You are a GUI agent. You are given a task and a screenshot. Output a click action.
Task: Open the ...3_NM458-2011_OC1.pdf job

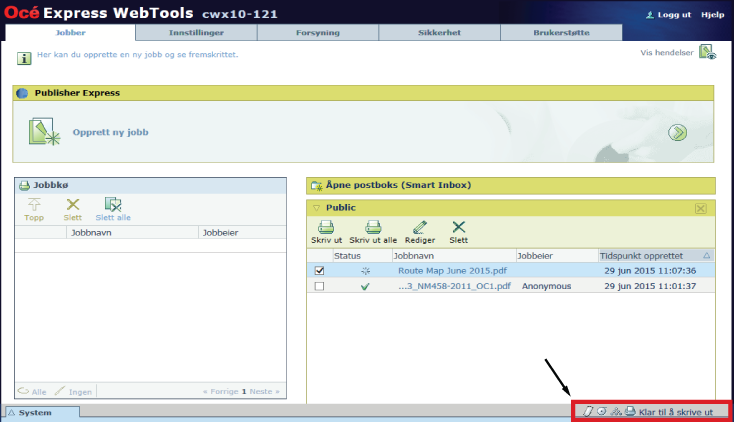click(454, 286)
